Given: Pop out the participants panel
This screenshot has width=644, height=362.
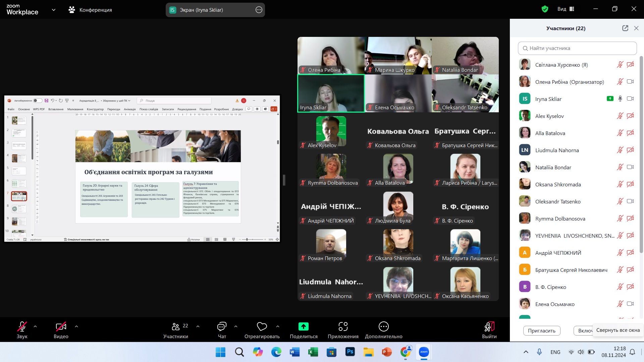Looking at the screenshot, I should pyautogui.click(x=625, y=28).
